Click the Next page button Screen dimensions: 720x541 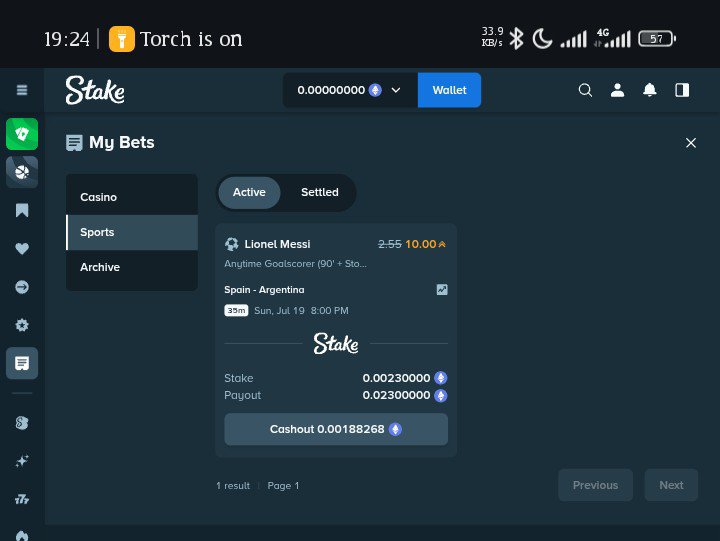click(671, 485)
